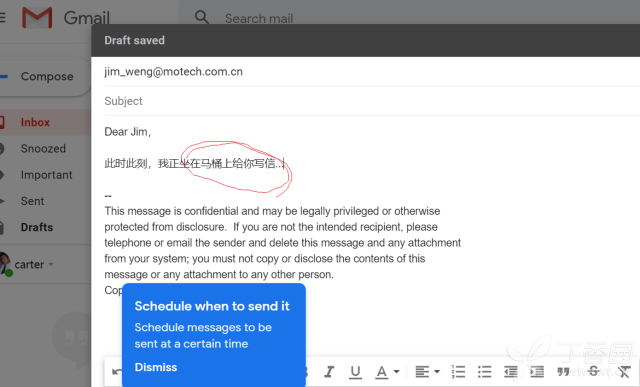Open the Inbox folder
The width and height of the screenshot is (640, 387).
pyautogui.click(x=35, y=122)
